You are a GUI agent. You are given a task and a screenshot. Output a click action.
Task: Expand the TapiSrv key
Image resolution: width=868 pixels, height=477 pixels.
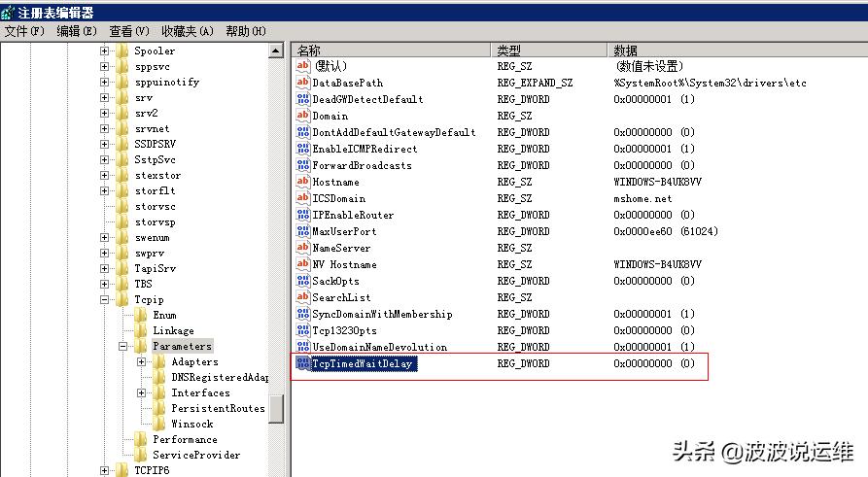pos(104,268)
